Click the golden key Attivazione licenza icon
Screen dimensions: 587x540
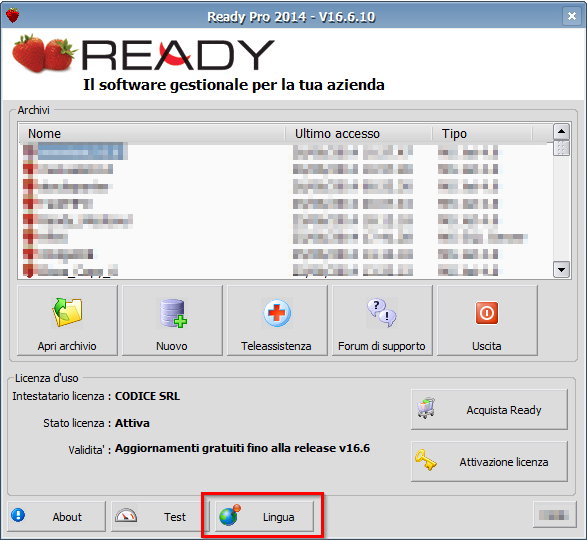[426, 460]
